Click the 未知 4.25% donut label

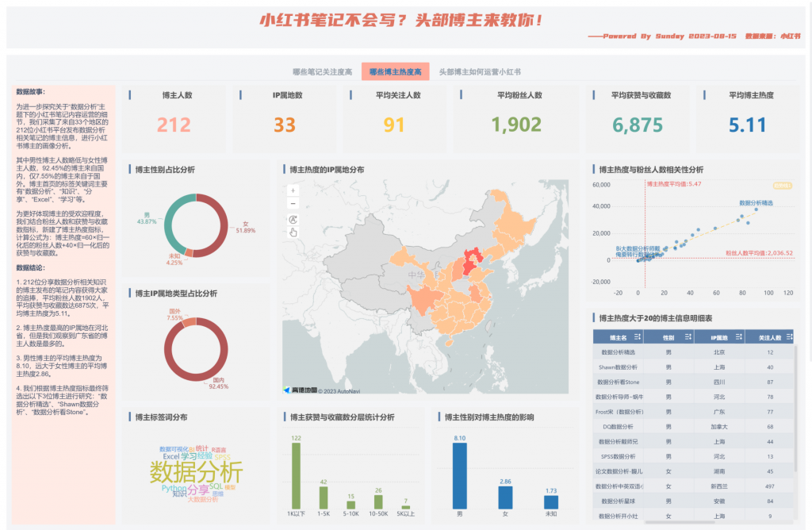click(x=174, y=259)
